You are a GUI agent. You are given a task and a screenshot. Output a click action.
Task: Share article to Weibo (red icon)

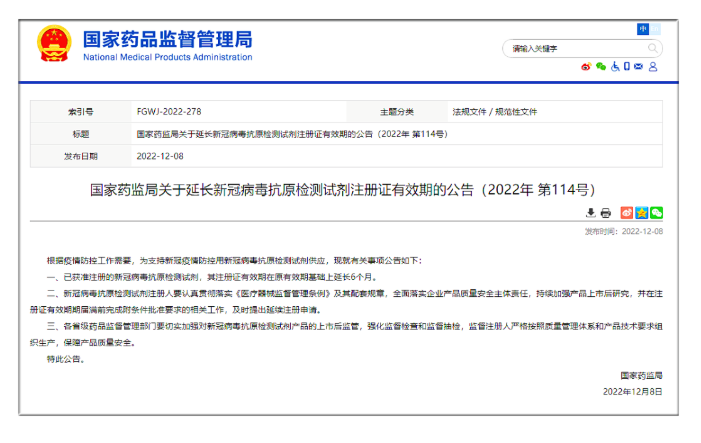[627, 212]
